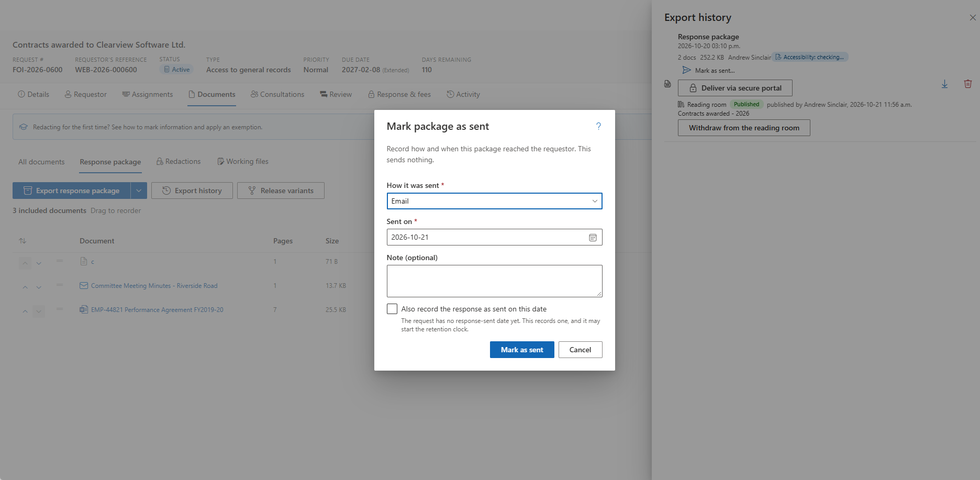980x480 pixels.
Task: Click the drag handle for EMP-44821 row
Action: [60, 309]
